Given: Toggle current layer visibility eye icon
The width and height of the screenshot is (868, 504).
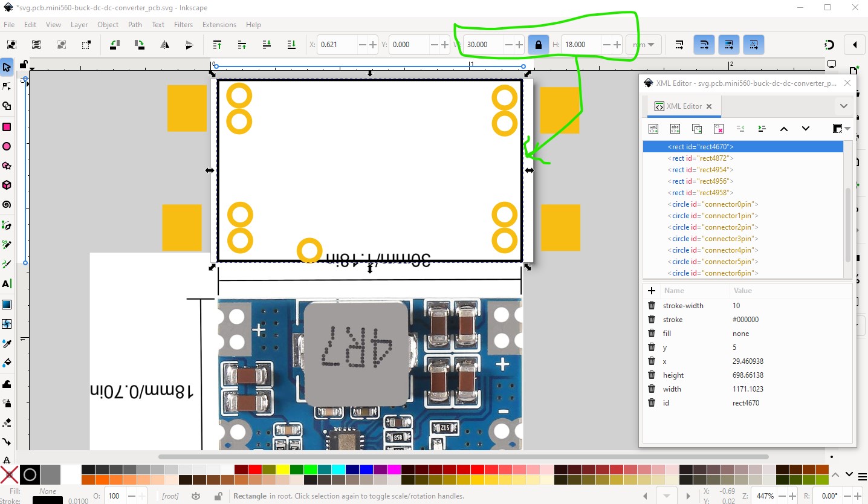Looking at the screenshot, I should (195, 496).
